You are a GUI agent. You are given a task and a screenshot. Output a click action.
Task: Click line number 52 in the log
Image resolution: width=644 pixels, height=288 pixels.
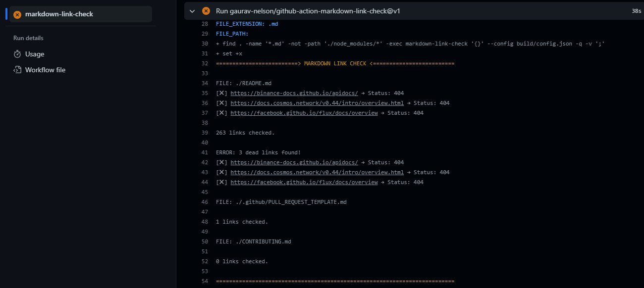click(x=205, y=261)
